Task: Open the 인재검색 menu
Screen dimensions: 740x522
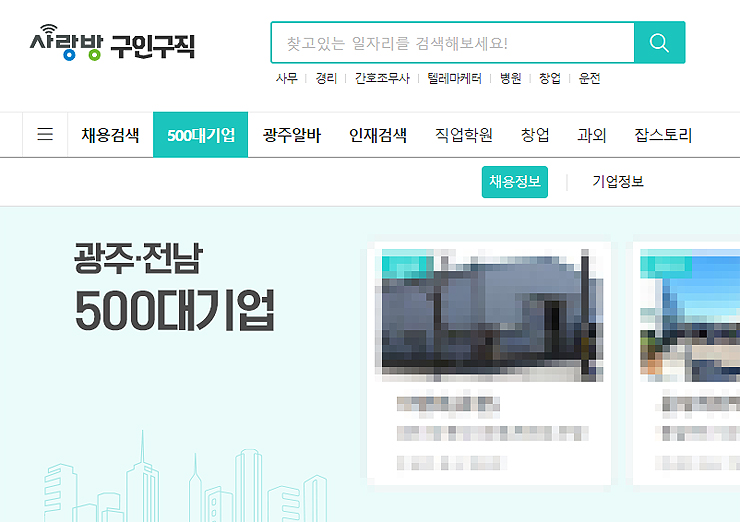Action: click(378, 135)
